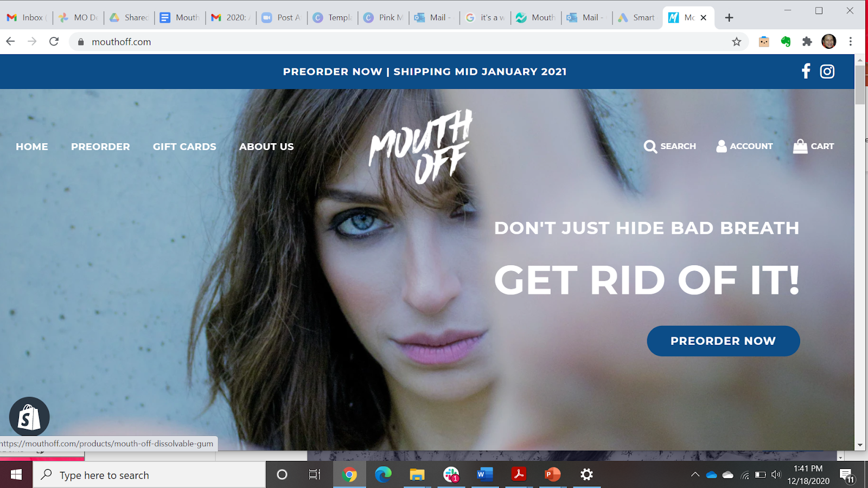
Task: Open Mouth Off Facebook page icon
Action: (806, 72)
